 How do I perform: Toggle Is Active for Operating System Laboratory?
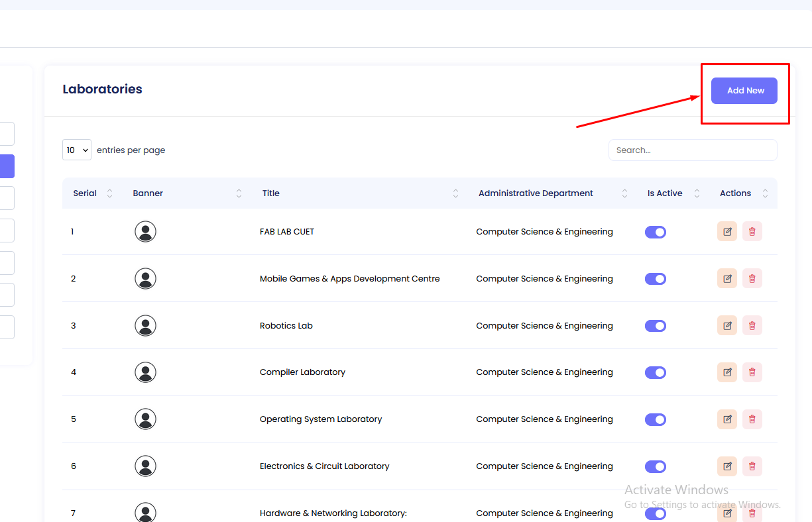coord(655,420)
